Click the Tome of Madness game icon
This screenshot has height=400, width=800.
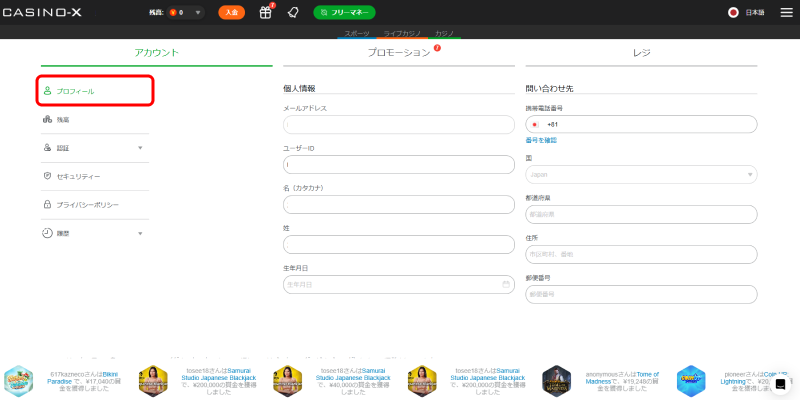[x=556, y=381]
